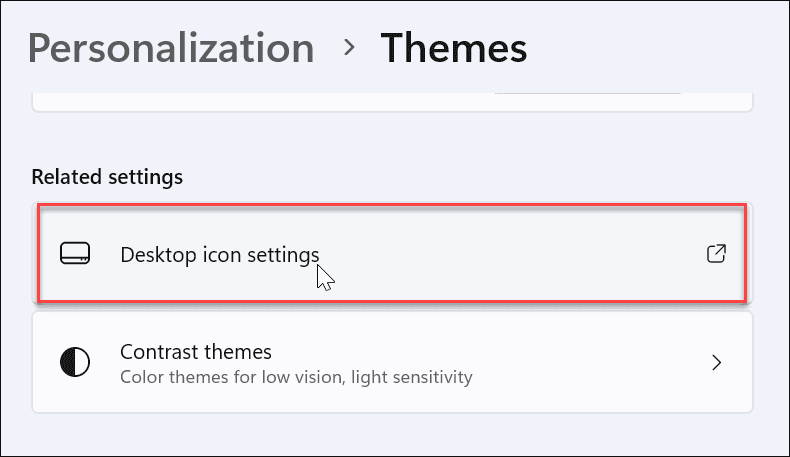Click the 'Color themes for low vision' description
This screenshot has height=457, width=790.
click(x=296, y=378)
